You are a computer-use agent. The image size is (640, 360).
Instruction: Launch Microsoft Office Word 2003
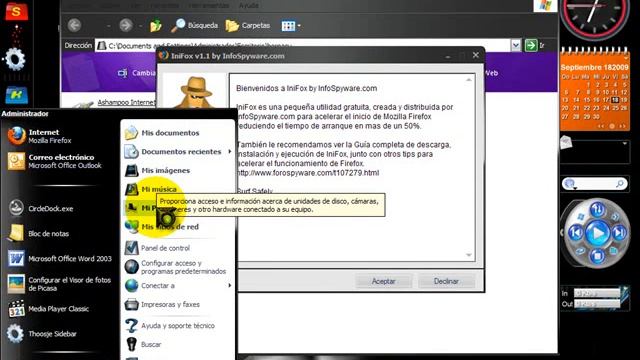(x=61, y=258)
